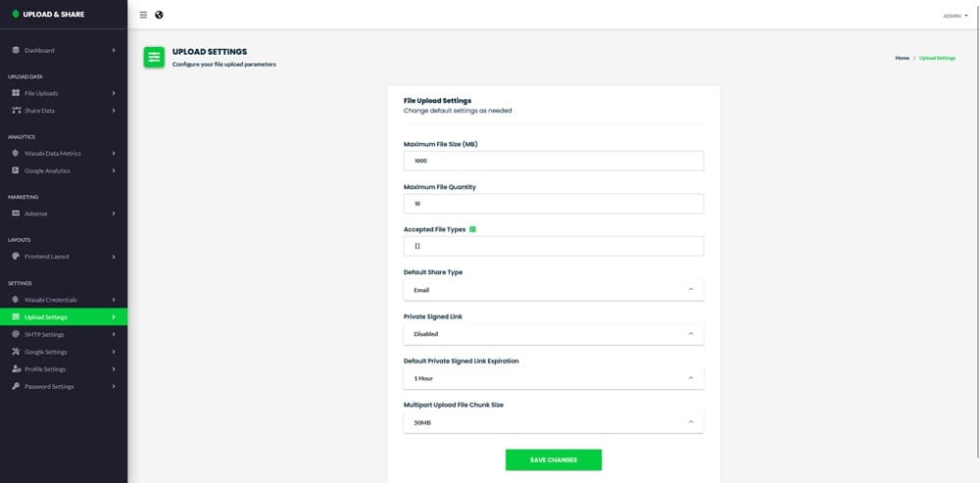
Task: Click the hamburger menu icon in top bar
Action: click(x=143, y=15)
